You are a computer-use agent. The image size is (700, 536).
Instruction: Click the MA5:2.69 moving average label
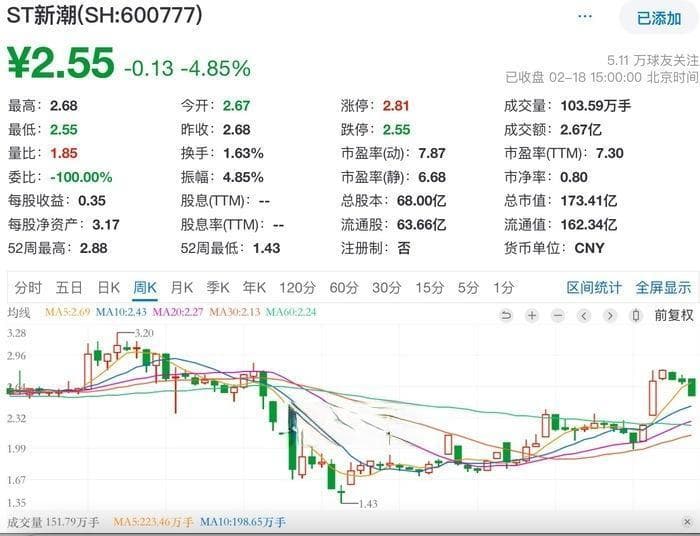click(67, 312)
